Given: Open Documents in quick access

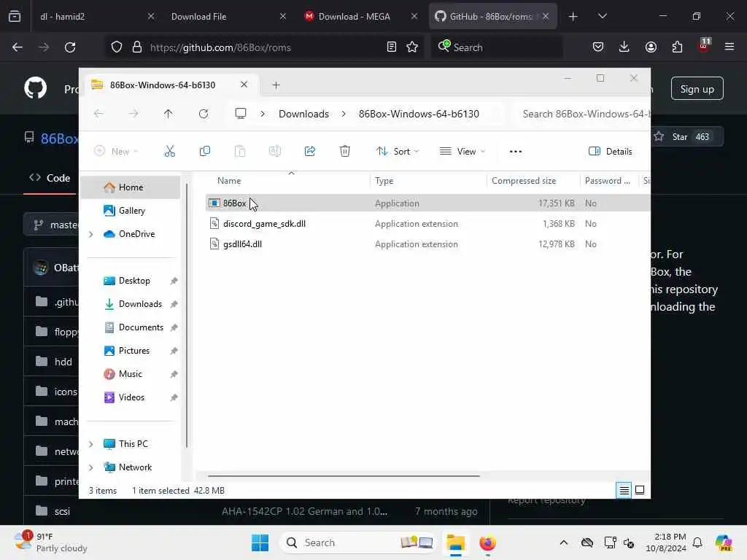Looking at the screenshot, I should 141,327.
